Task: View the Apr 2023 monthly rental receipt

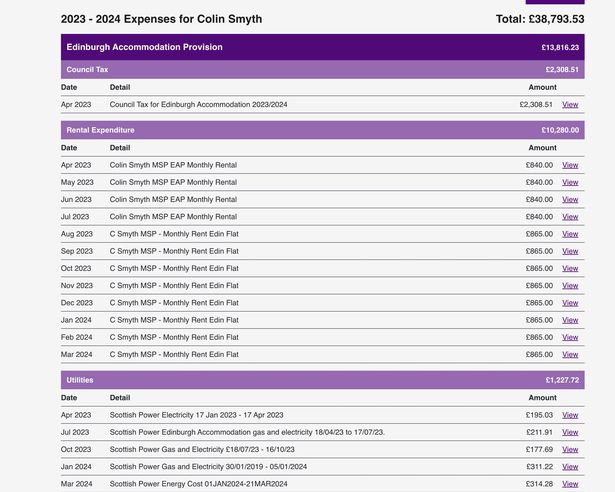Action: click(x=570, y=165)
